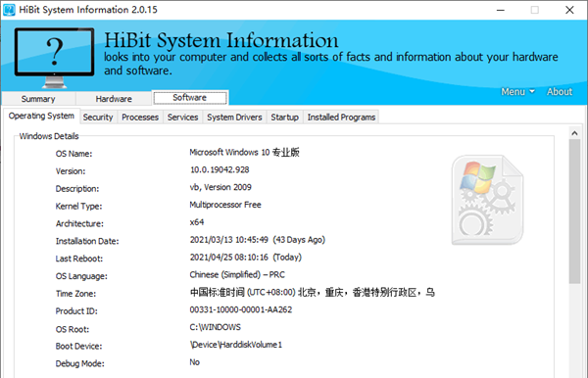Open the Processes subtab
The height and width of the screenshot is (378, 588).
(x=140, y=118)
